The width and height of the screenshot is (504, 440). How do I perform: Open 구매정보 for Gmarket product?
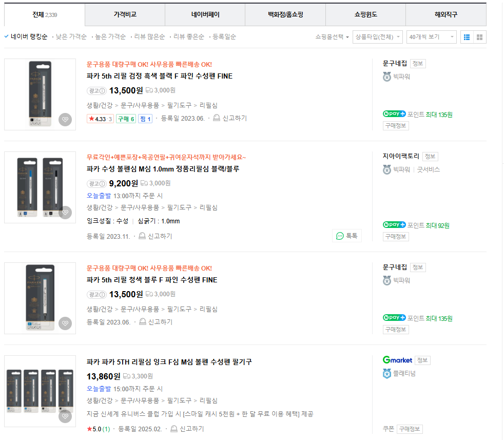(x=410, y=429)
